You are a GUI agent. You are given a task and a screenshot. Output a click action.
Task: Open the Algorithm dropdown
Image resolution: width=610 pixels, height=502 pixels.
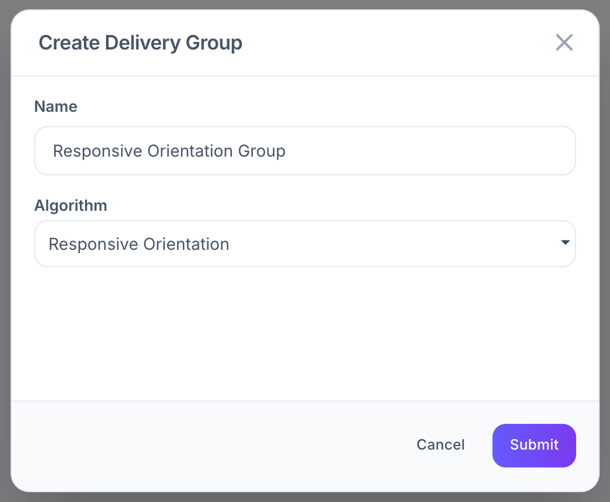click(x=305, y=244)
